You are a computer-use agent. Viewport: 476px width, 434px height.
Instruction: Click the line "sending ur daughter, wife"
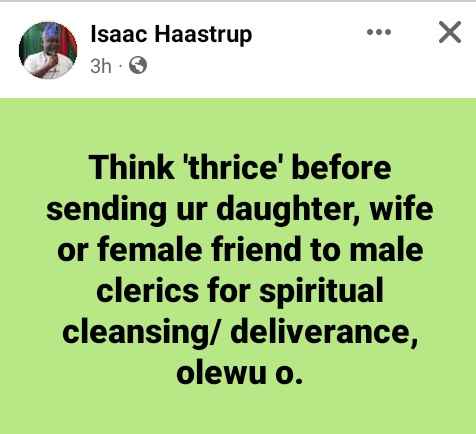pyautogui.click(x=240, y=210)
